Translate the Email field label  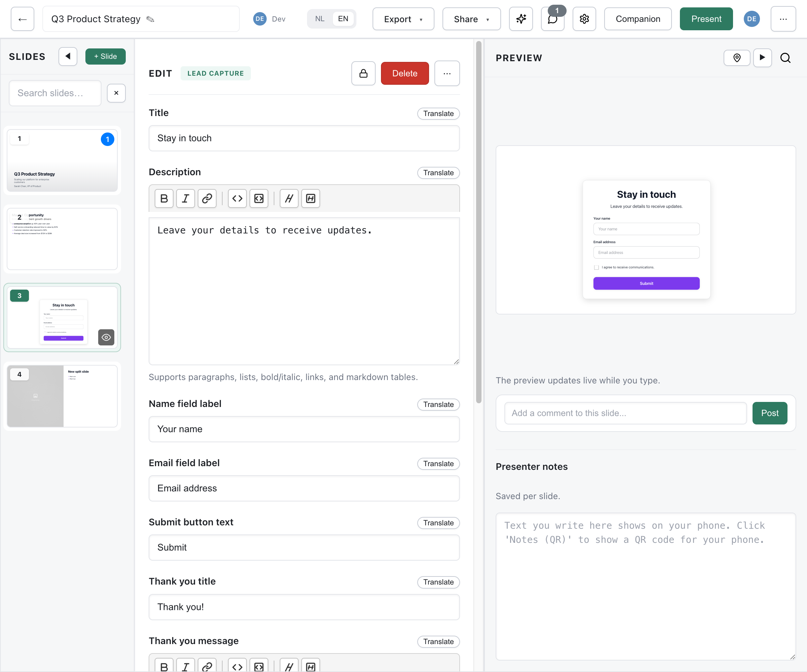(438, 463)
